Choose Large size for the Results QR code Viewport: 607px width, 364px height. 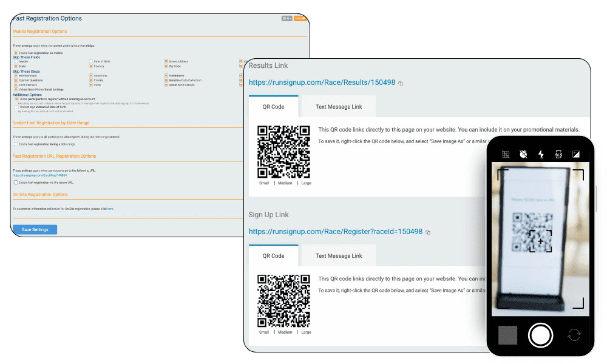click(x=306, y=183)
